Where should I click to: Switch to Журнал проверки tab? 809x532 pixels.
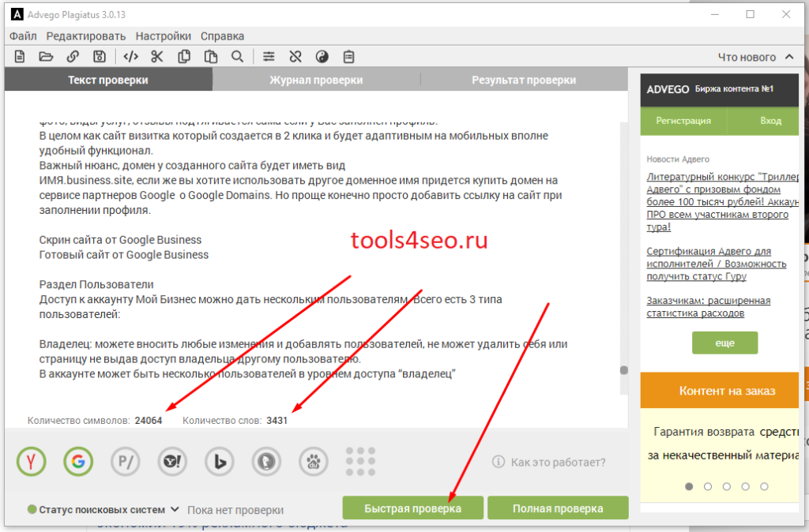click(316, 80)
